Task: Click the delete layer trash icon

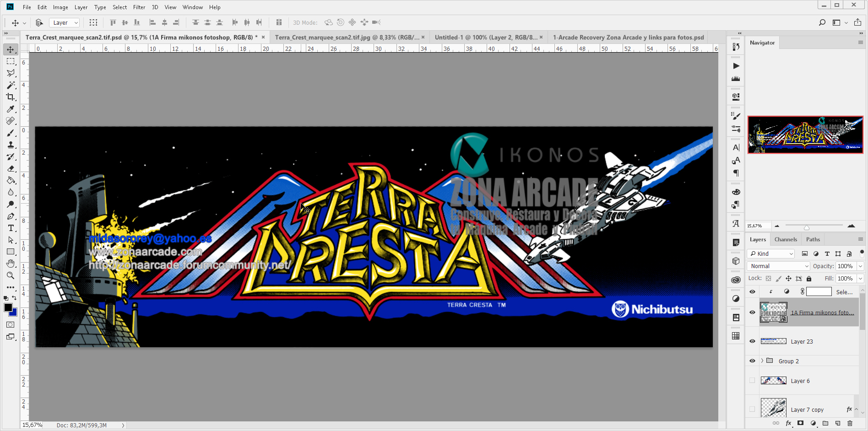Action: coord(850,423)
